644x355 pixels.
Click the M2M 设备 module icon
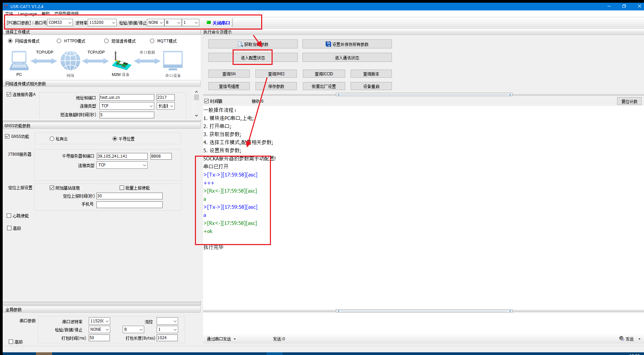click(x=121, y=62)
